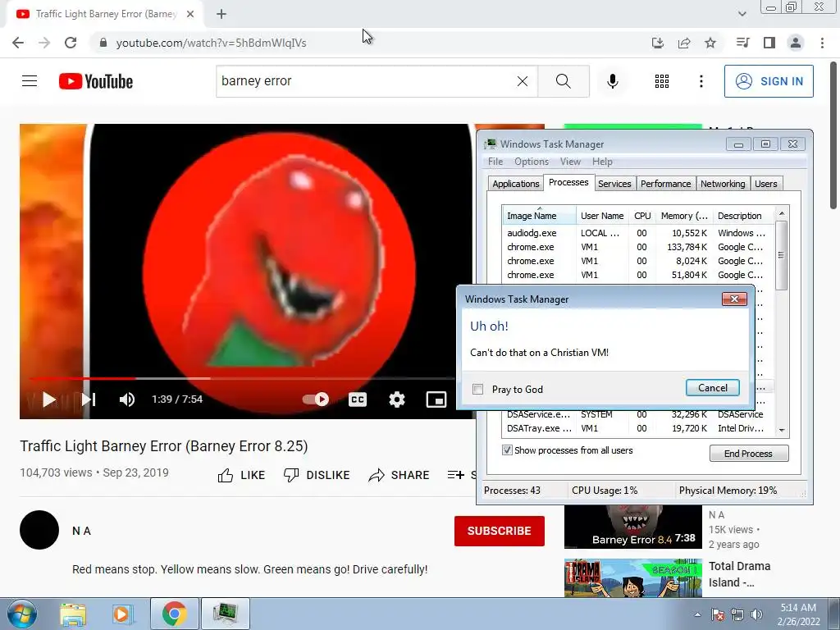
Task: Open Total Drama Island video thumbnail
Action: tap(632, 577)
